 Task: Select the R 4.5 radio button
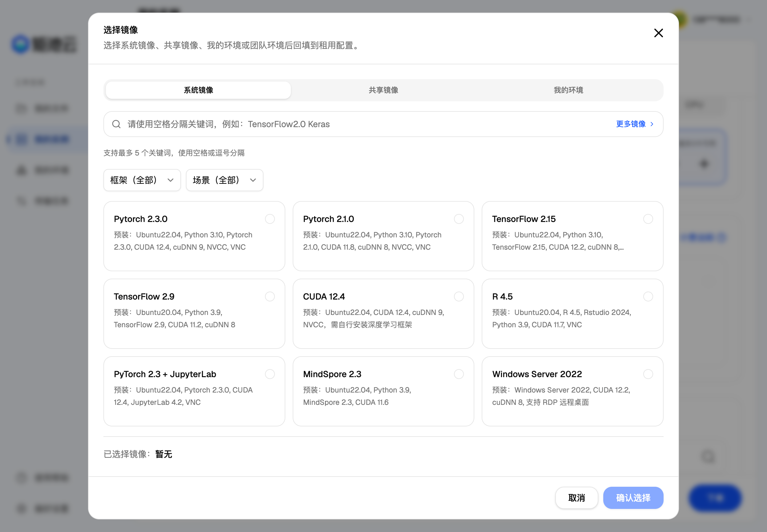point(648,296)
